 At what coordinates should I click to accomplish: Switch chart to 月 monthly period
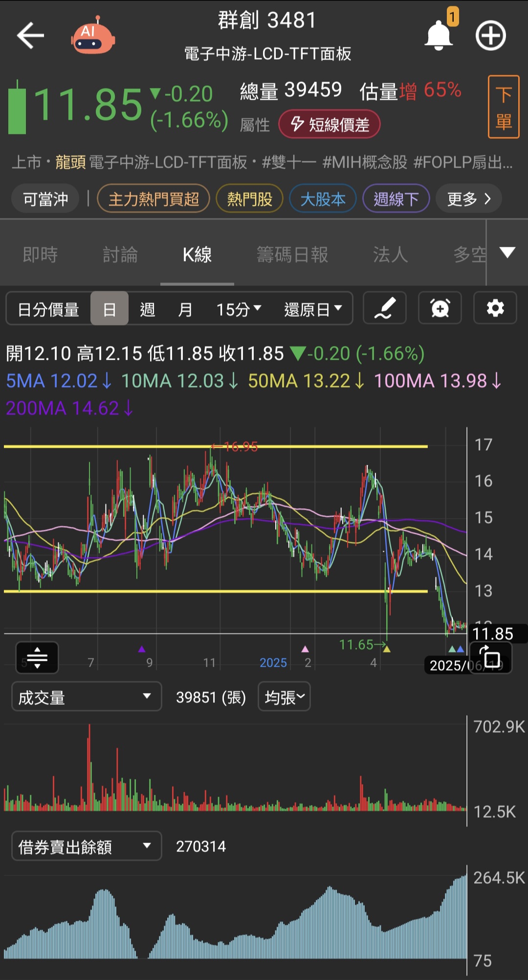[x=185, y=309]
